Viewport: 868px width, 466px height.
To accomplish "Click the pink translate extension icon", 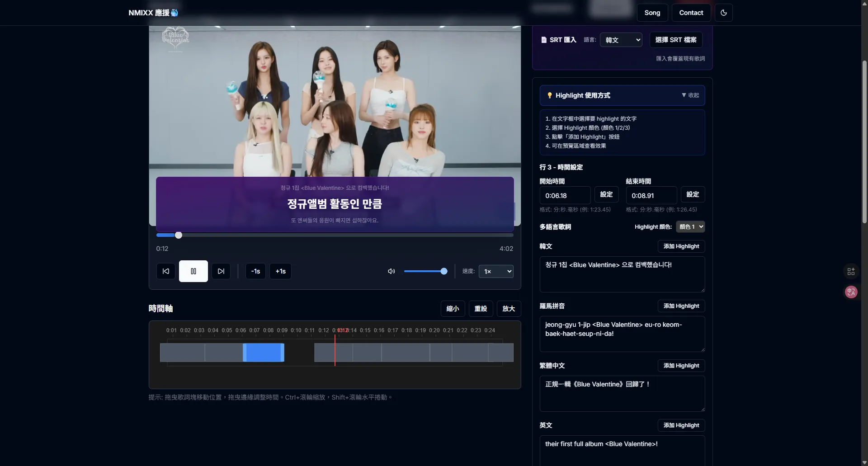I will pos(851,292).
